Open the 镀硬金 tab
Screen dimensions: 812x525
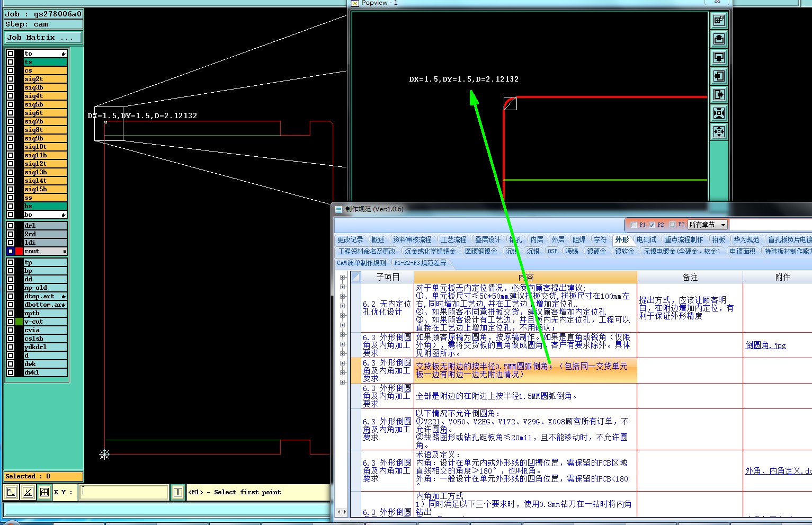[596, 251]
